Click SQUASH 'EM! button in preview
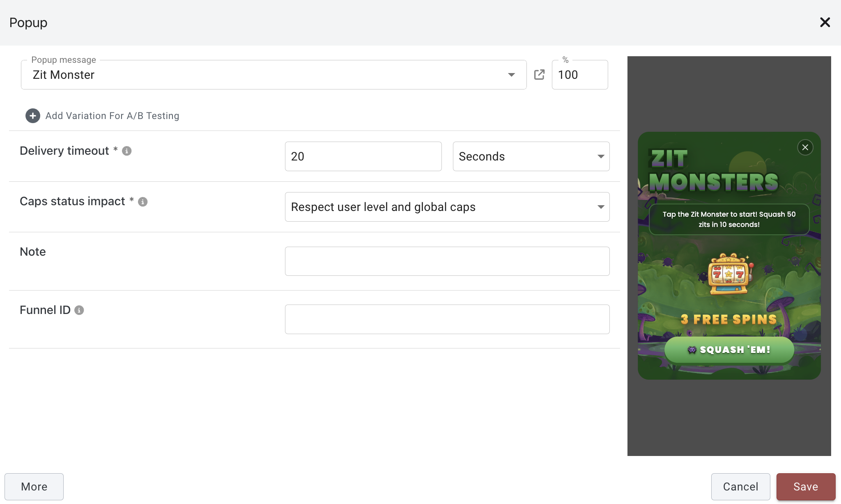 pyautogui.click(x=729, y=350)
